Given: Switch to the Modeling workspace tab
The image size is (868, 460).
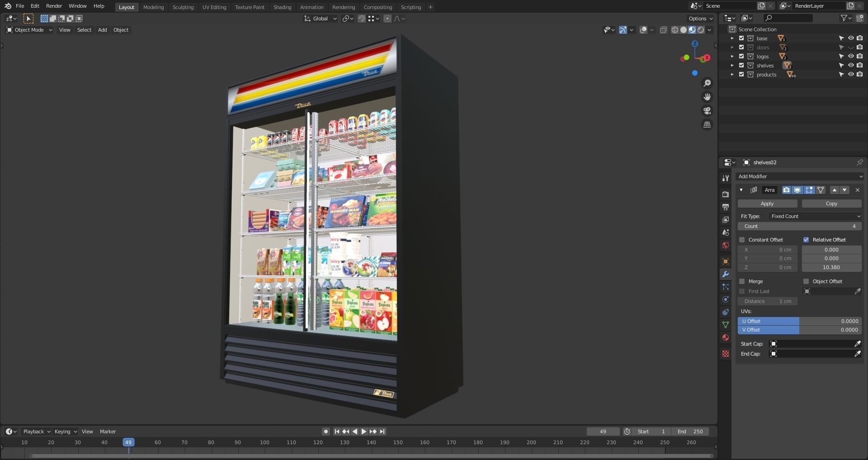Looking at the screenshot, I should click(153, 7).
